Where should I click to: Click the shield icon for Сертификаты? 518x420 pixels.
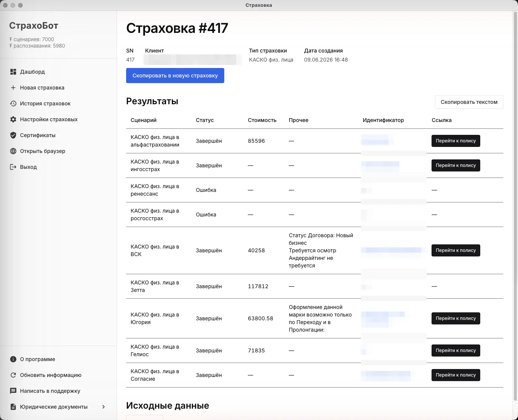pyautogui.click(x=13, y=135)
